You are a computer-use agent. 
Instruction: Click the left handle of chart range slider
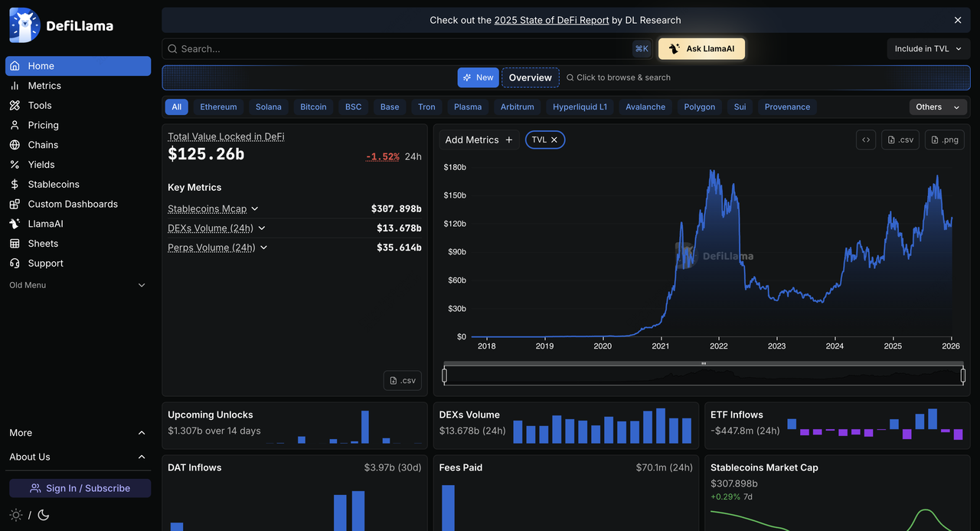point(445,375)
